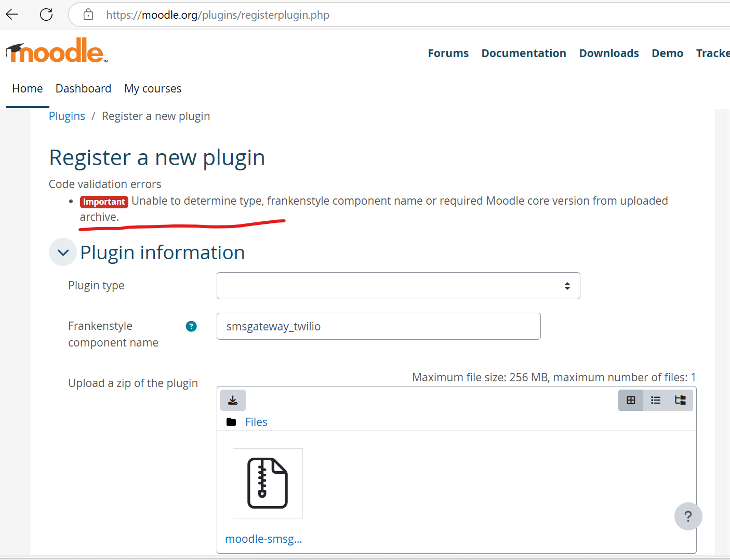Open the floating help question button
This screenshot has width=730, height=560.
tap(688, 516)
